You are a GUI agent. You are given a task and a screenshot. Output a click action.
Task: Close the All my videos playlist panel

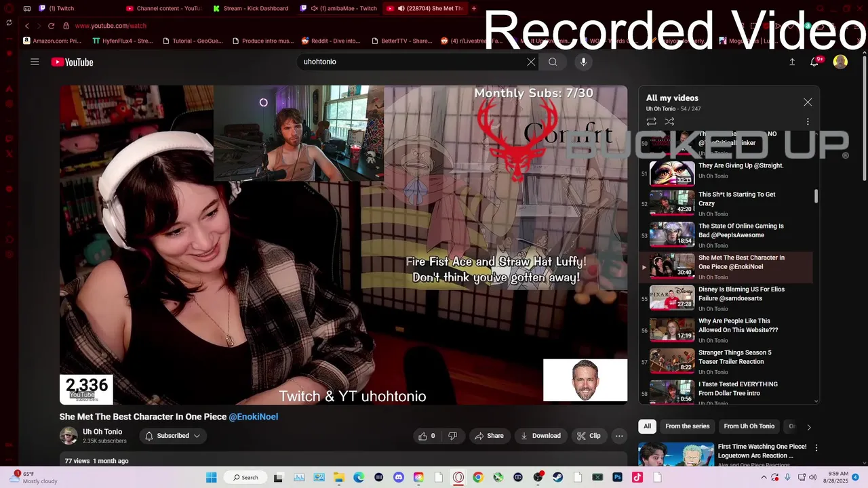pos(808,102)
